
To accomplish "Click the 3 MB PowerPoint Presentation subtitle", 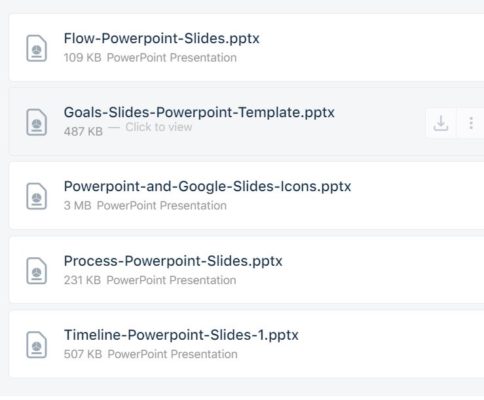I will [x=145, y=206].
